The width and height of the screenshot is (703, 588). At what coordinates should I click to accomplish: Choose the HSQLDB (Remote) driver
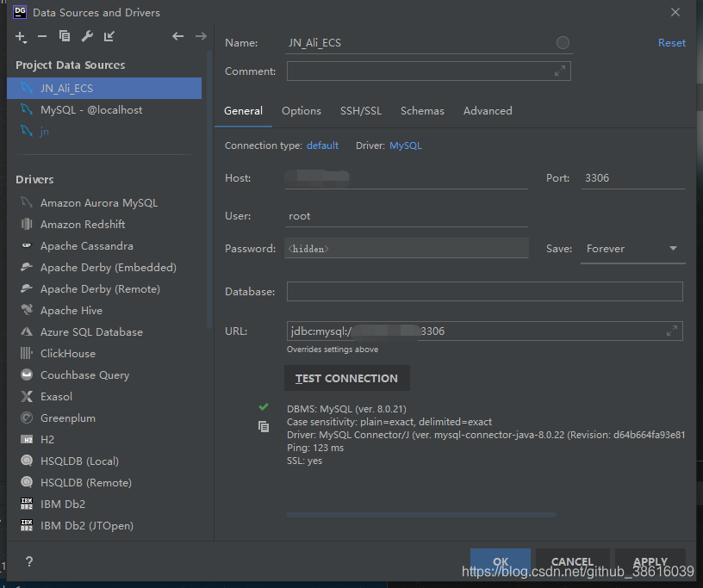tap(86, 483)
